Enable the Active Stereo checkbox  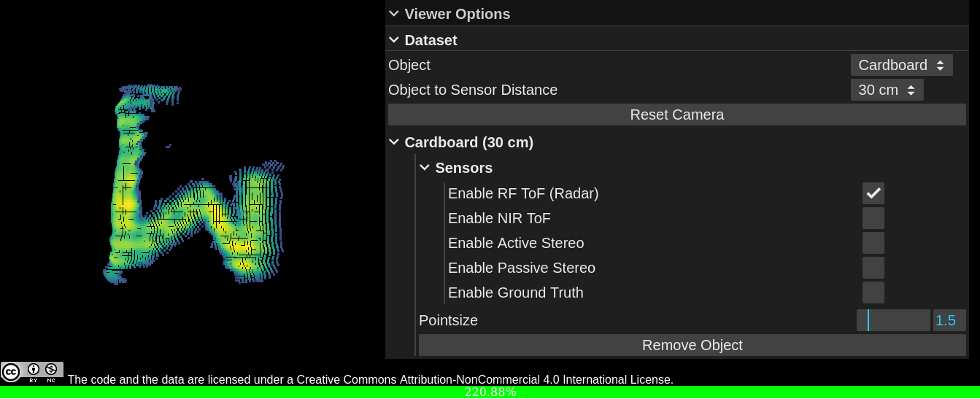[x=873, y=243]
